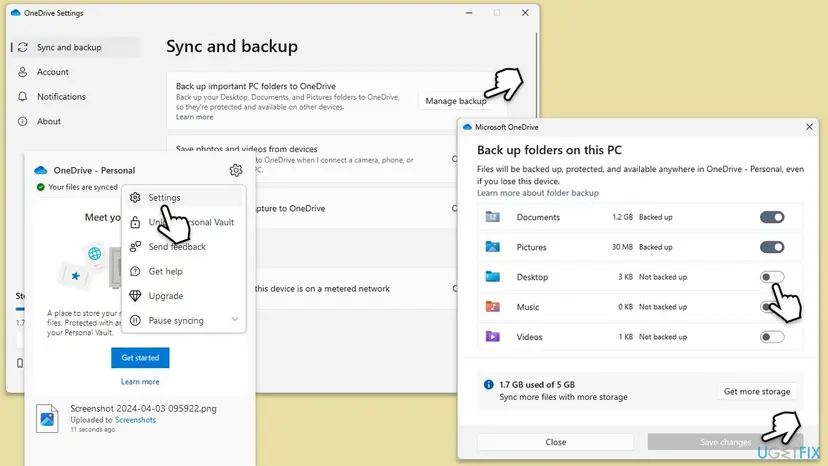Click the Sync and backup sidebar icon
828x466 pixels.
[23, 48]
